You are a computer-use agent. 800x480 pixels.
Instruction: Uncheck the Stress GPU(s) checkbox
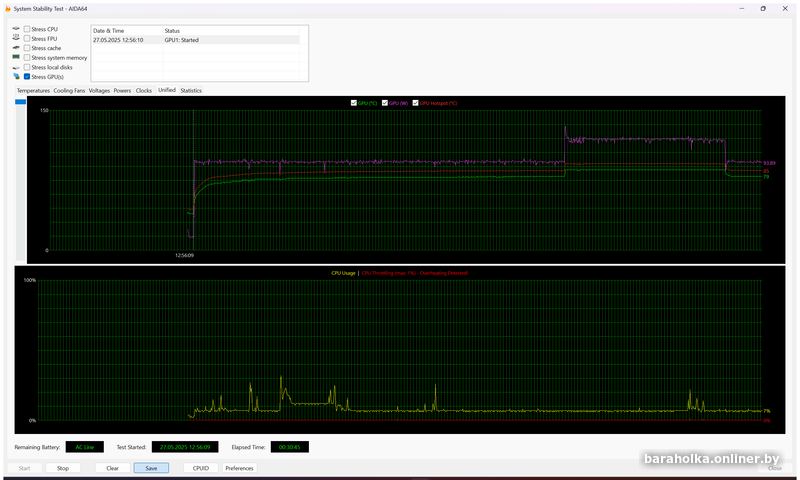[x=27, y=77]
